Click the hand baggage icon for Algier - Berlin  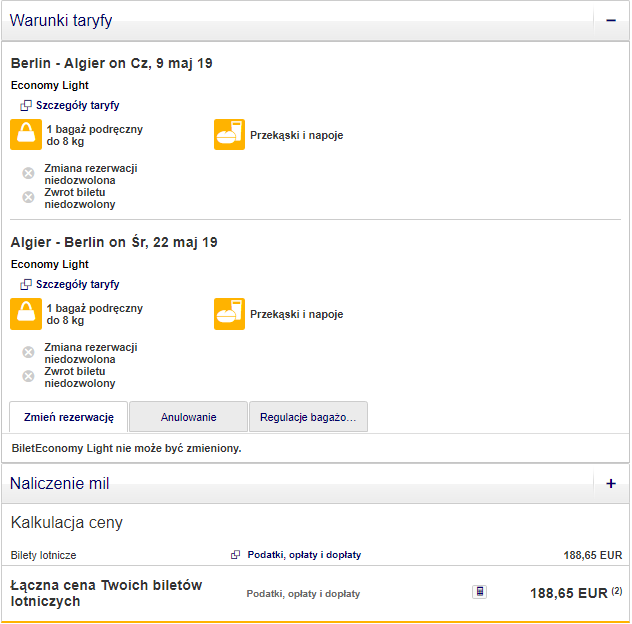(x=26, y=314)
